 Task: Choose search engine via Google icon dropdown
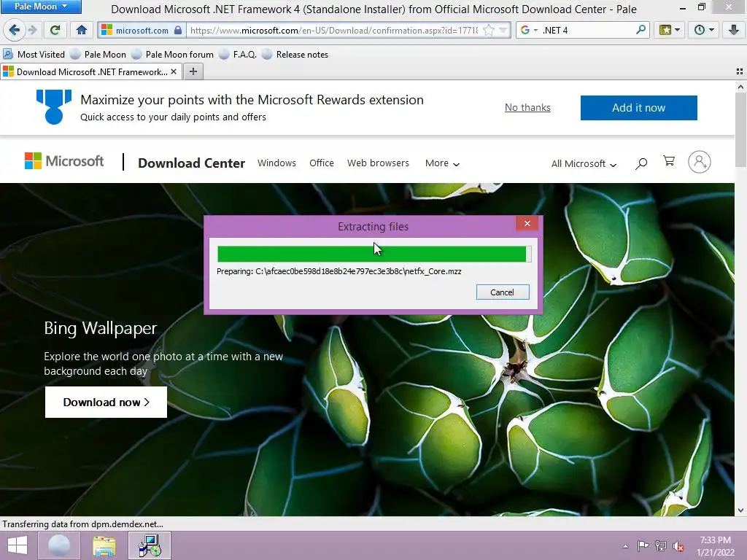[x=529, y=30]
